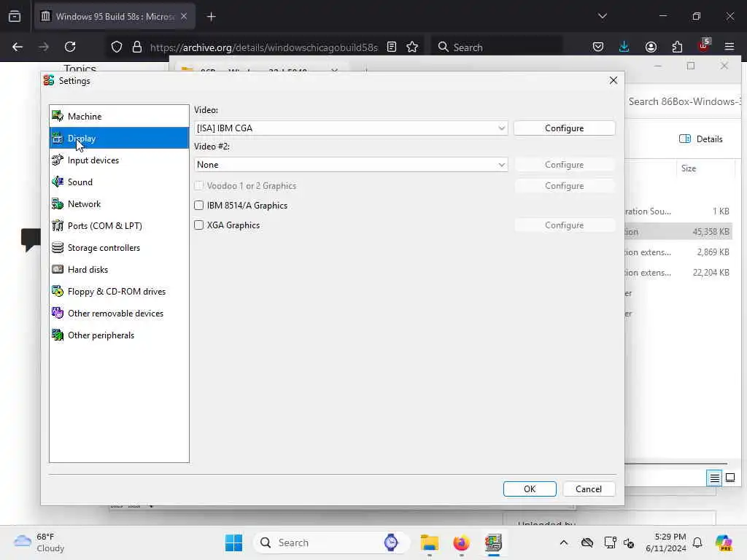Select the 2,869 KB file row
747x560 pixels.
(x=678, y=252)
